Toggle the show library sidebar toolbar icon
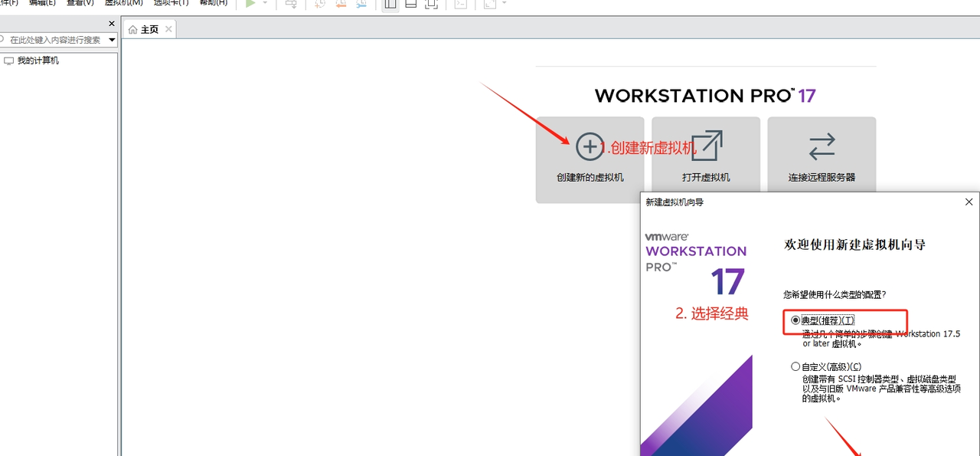The image size is (980, 456). [390, 3]
